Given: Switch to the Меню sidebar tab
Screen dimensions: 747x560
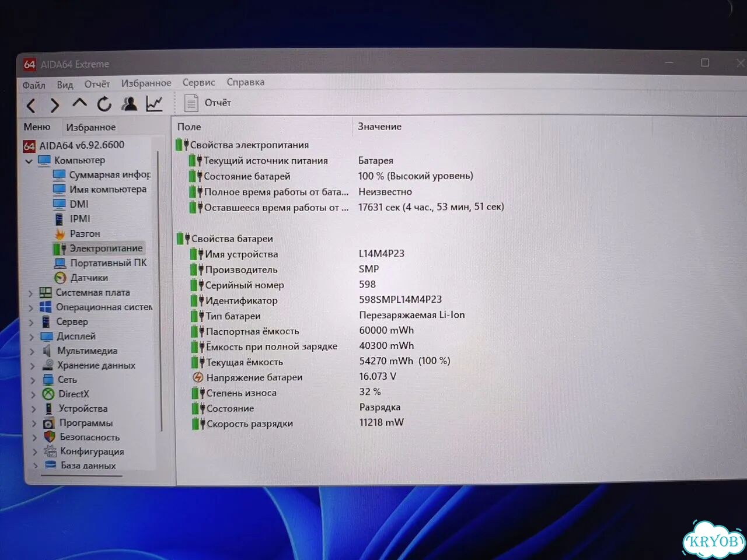Looking at the screenshot, I should pyautogui.click(x=37, y=127).
